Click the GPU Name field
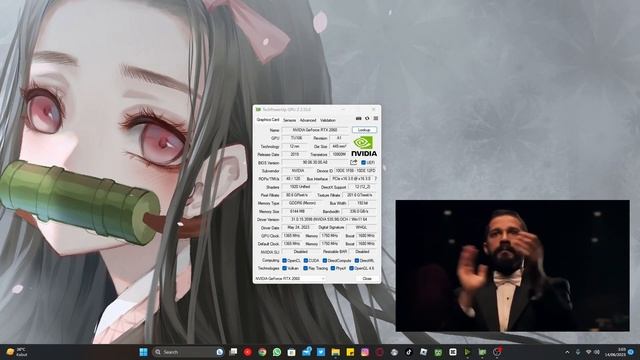 (x=315, y=130)
